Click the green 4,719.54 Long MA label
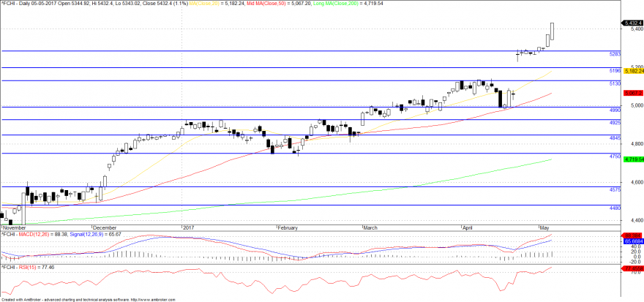Viewport: 644px width, 302px height. pyautogui.click(x=633, y=159)
